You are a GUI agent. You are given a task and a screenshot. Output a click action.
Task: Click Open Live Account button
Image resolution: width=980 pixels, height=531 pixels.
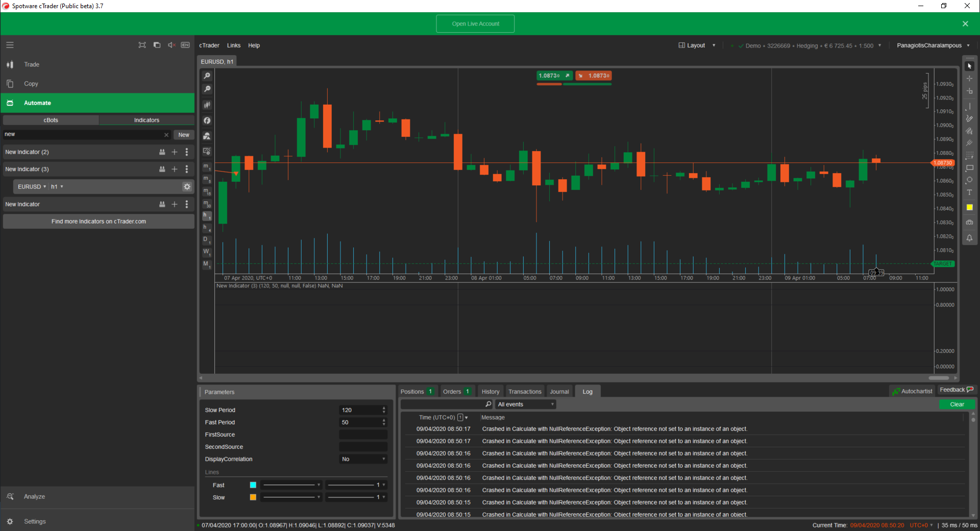(475, 24)
